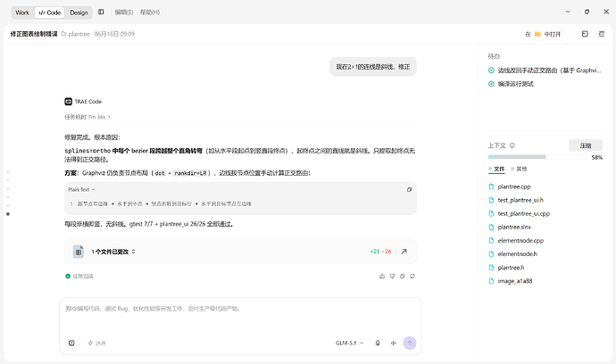
Task: Open the 帮助(H) menu
Action: tap(150, 12)
